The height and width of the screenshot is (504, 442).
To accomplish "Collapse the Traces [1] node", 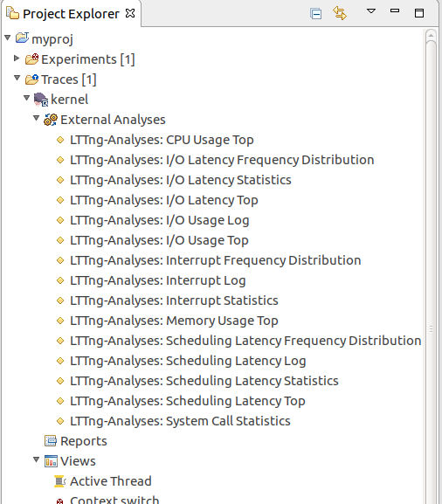I will tap(17, 78).
